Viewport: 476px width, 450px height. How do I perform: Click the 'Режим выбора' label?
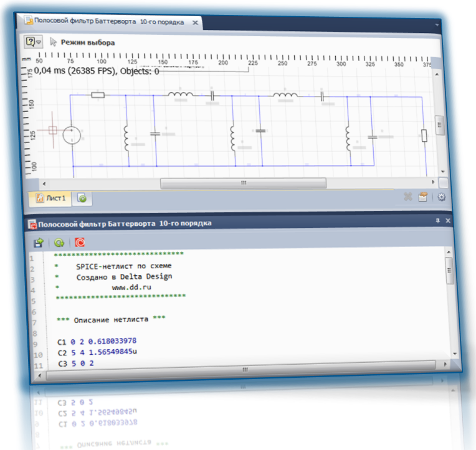88,42
